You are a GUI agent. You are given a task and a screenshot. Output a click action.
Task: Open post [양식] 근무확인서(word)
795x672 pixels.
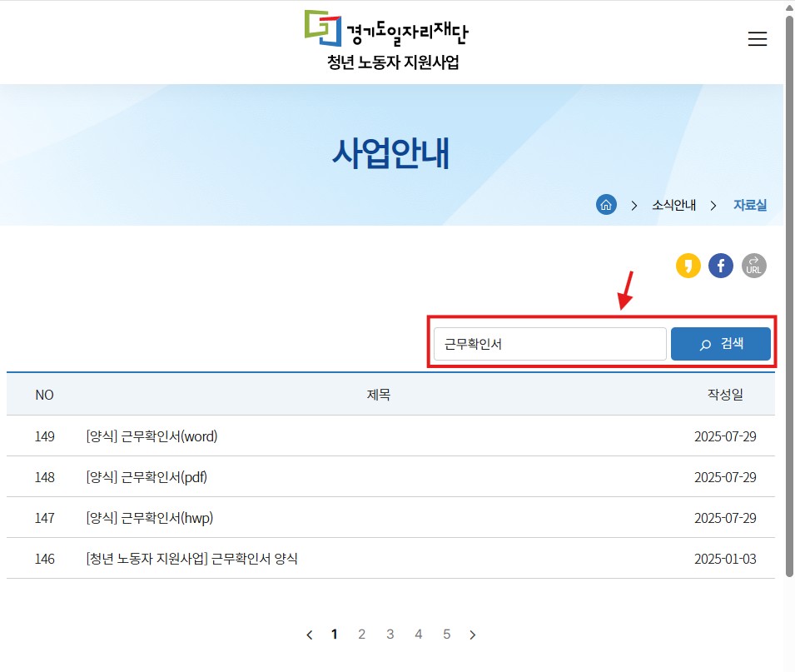point(152,436)
